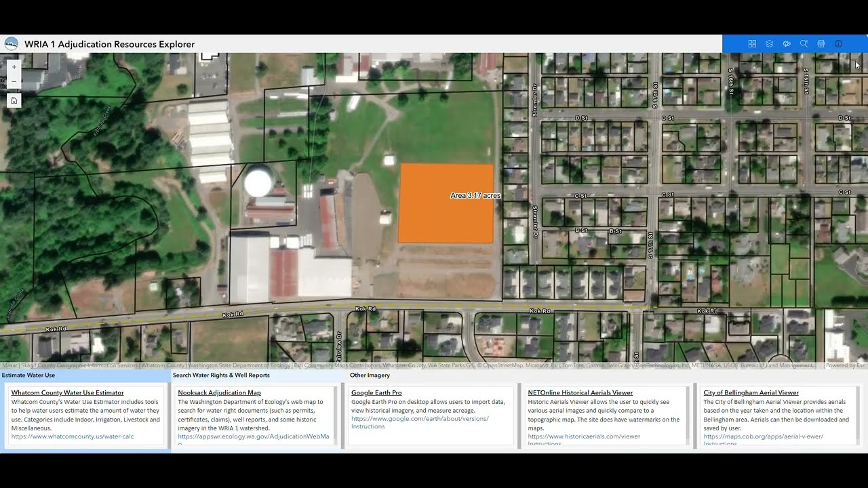Open the maps.cob.org aerial-viewer link
The height and width of the screenshot is (488, 868).
(x=764, y=436)
